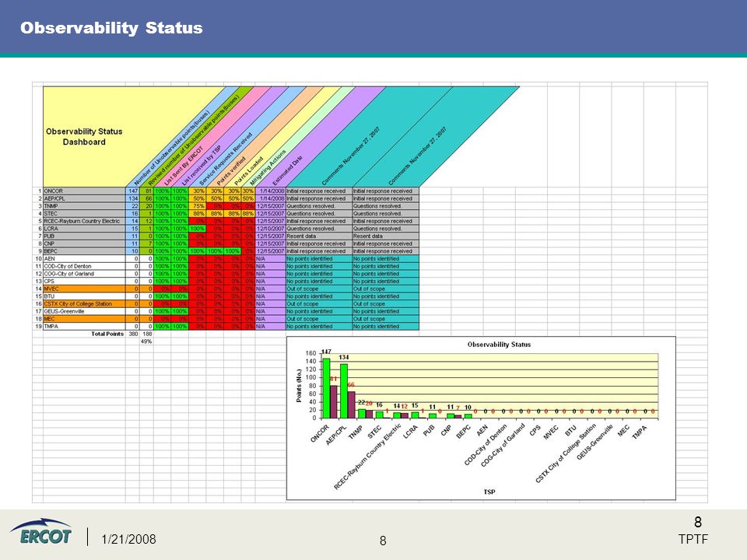
Task: Click the '12/10/2007' date in the LCRA row
Action: coord(270,229)
